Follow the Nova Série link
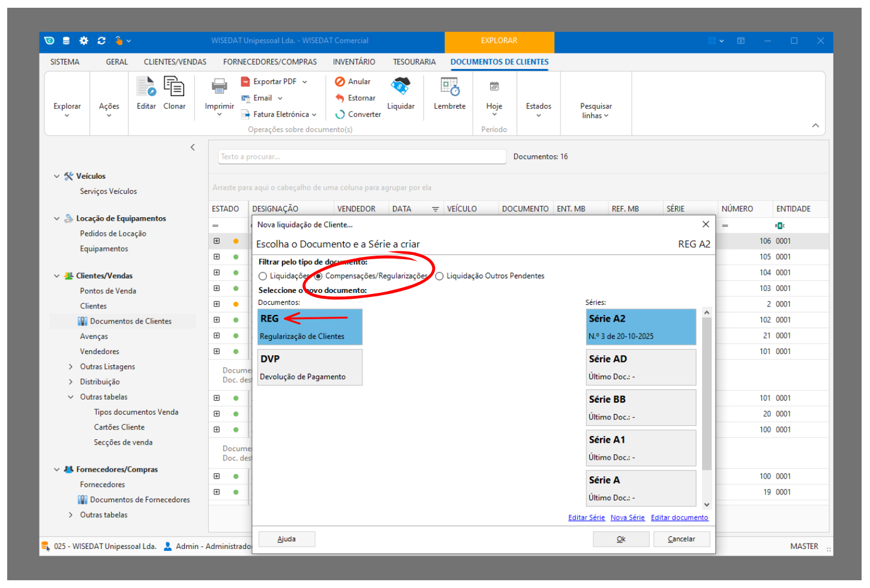The height and width of the screenshot is (588, 870). click(x=627, y=518)
